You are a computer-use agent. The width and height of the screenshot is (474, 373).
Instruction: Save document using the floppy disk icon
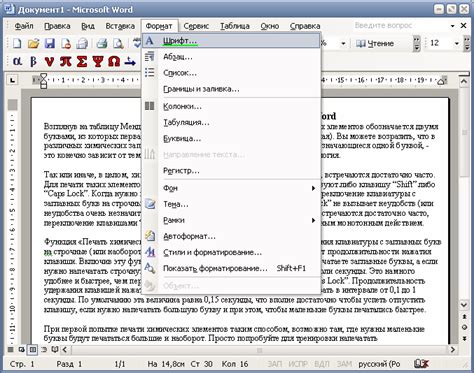[50, 43]
